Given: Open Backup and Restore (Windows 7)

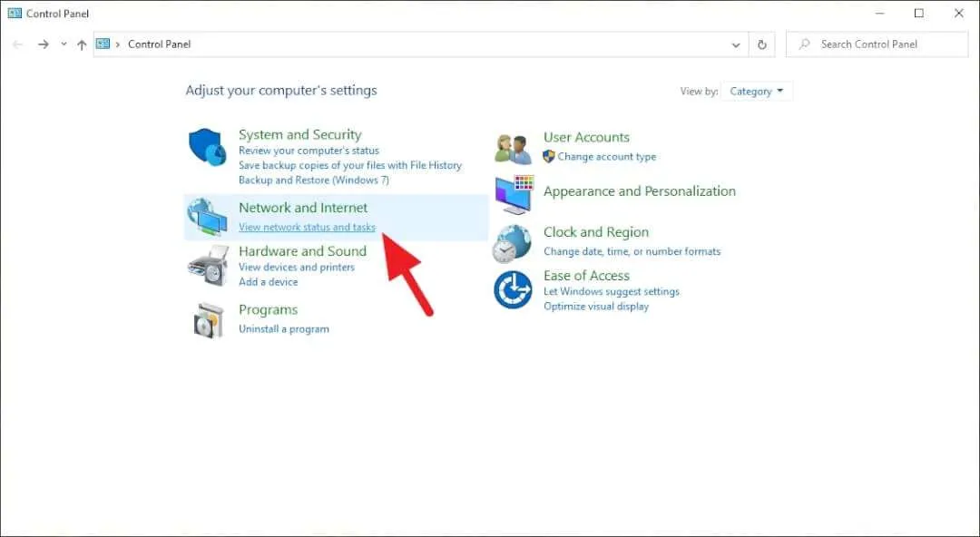Looking at the screenshot, I should [314, 180].
